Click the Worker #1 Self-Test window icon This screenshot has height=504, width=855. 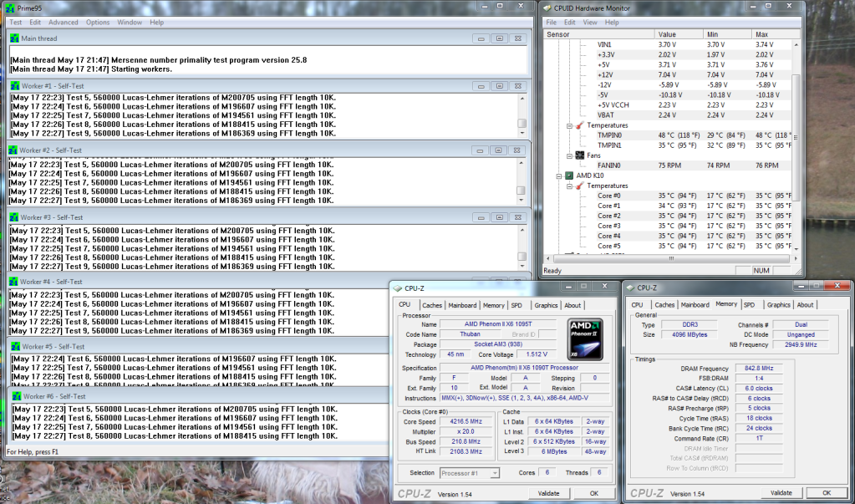point(15,85)
